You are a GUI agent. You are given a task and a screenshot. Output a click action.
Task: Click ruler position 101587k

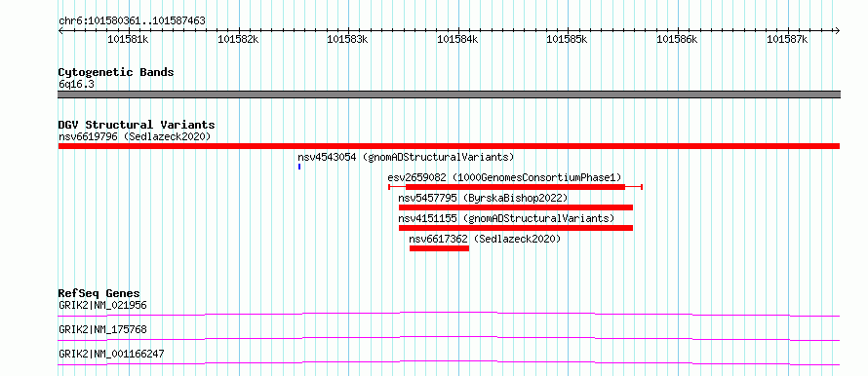pos(787,39)
